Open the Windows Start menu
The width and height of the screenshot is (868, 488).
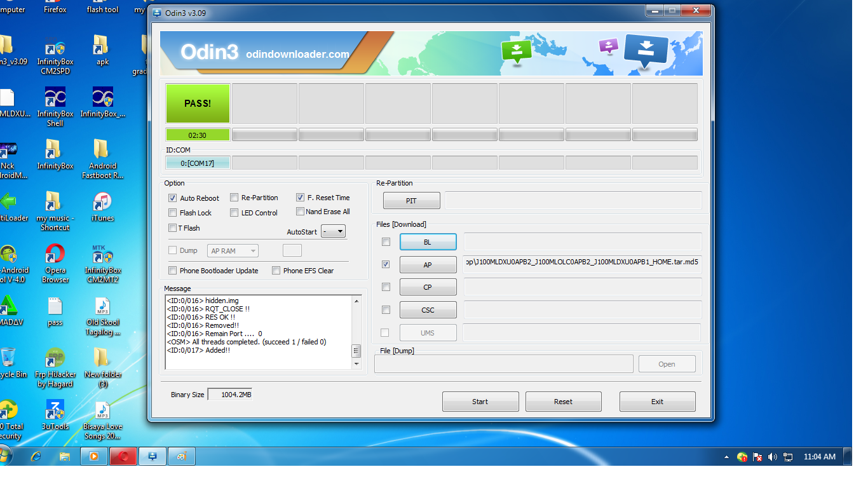point(5,456)
